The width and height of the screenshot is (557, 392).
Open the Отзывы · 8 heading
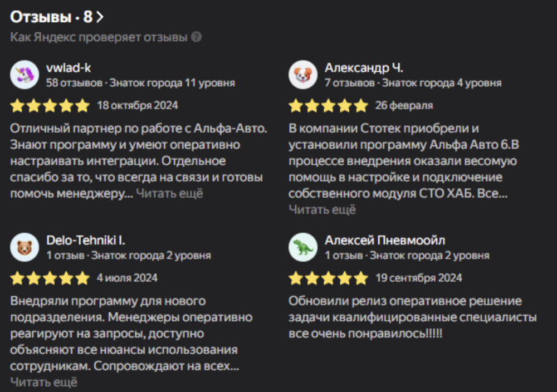pyautogui.click(x=51, y=17)
